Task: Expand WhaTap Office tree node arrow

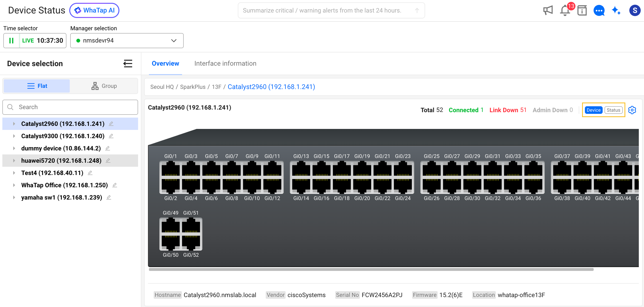Action: 14,185
